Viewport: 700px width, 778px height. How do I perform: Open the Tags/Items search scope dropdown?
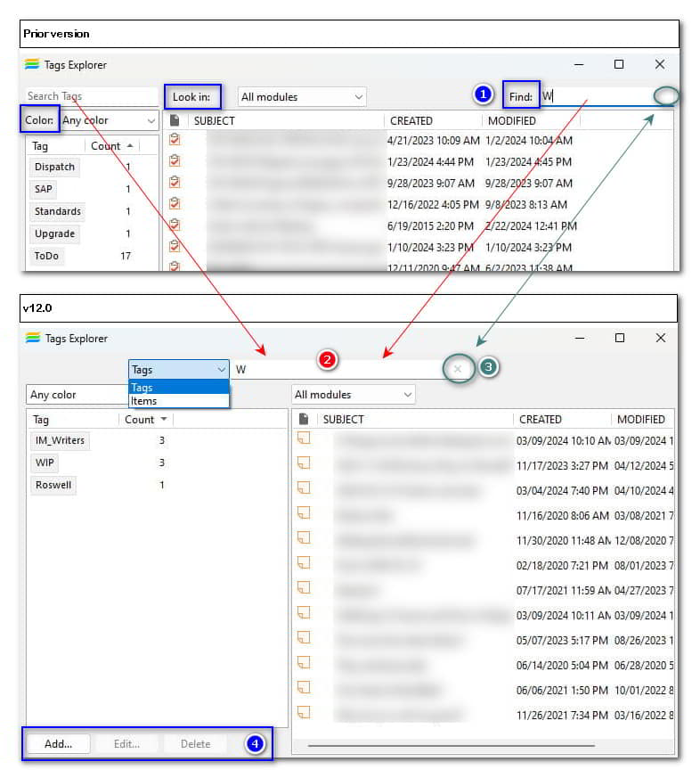[178, 370]
